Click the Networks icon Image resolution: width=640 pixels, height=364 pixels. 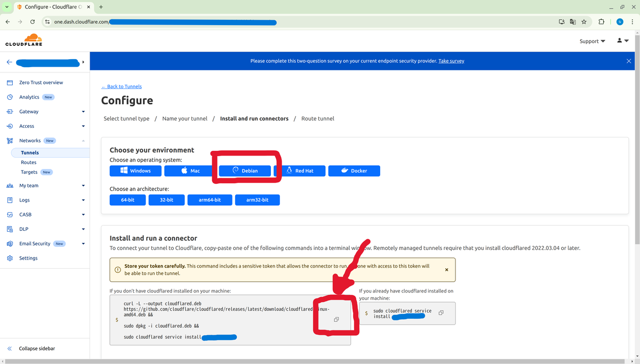pos(10,141)
